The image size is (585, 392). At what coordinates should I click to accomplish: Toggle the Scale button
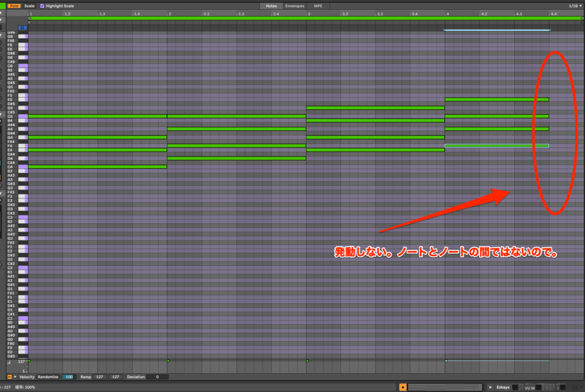[29, 6]
